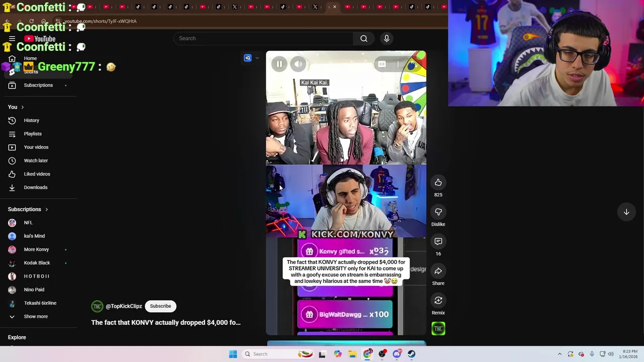Open Subscriptions in the sidebar
The width and height of the screenshot is (644, 362).
click(38, 85)
